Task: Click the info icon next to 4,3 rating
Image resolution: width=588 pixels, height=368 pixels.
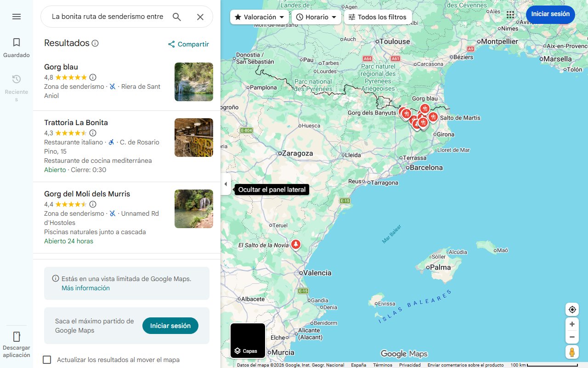Action: click(93, 133)
